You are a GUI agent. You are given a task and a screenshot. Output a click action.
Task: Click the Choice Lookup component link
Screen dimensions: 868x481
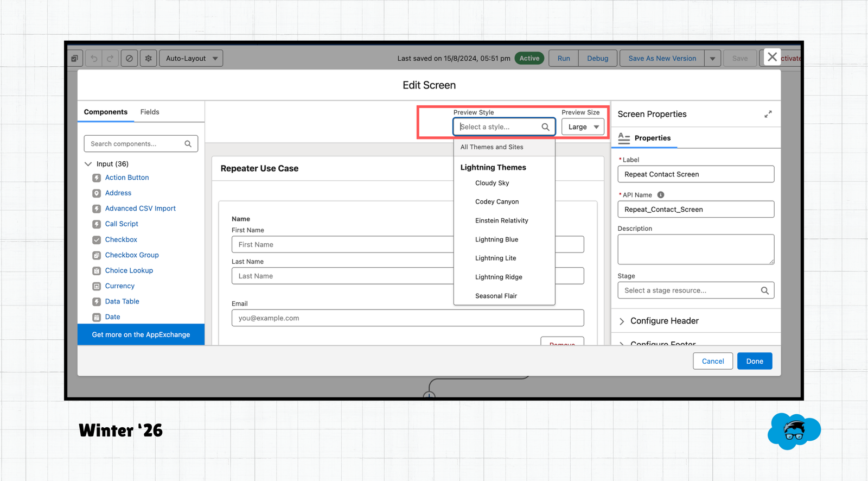[129, 271]
